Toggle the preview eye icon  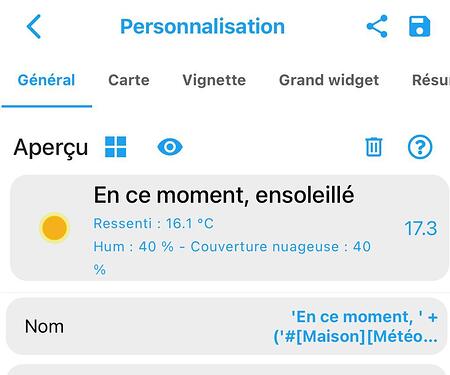tap(170, 147)
